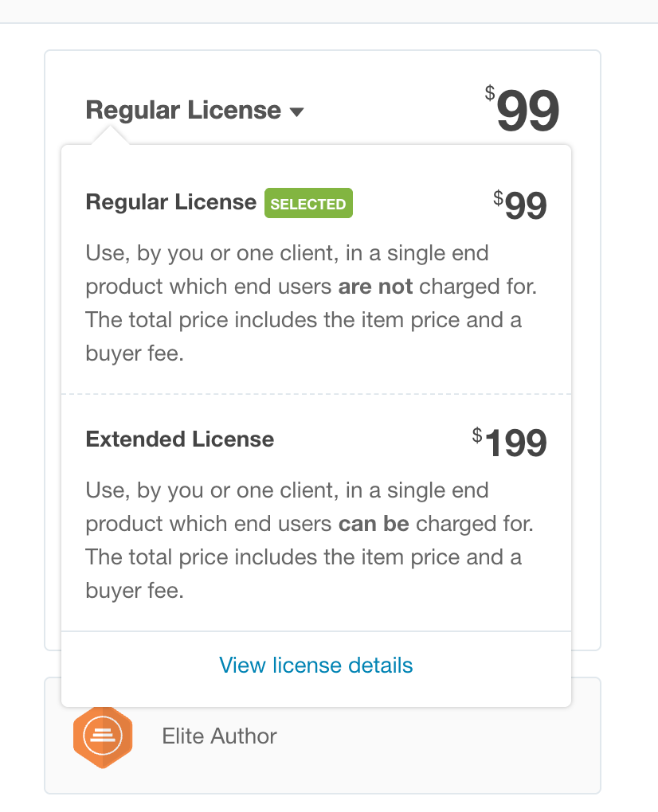Image resolution: width=658 pixels, height=812 pixels.
Task: Click the dollar sign before 199
Action: click(476, 435)
